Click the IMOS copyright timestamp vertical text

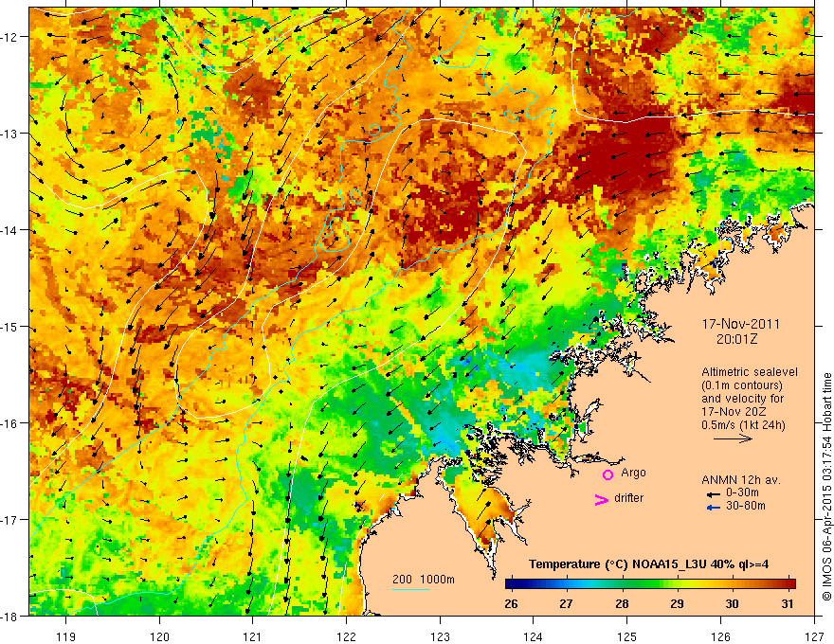coord(826,487)
